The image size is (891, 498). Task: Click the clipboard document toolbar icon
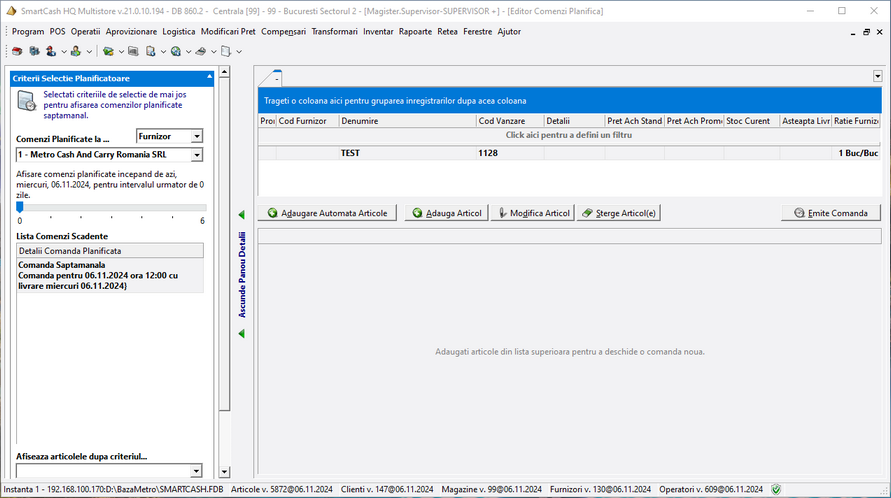[x=151, y=51]
